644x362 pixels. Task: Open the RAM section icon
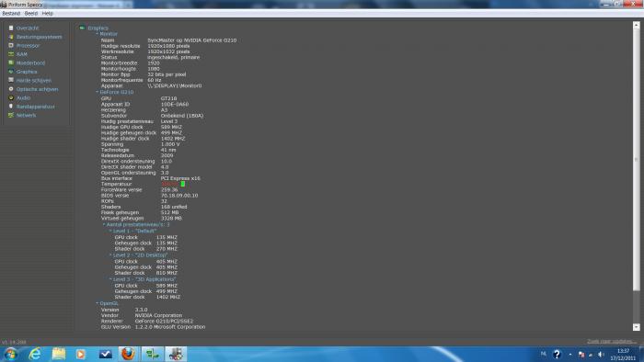point(11,54)
